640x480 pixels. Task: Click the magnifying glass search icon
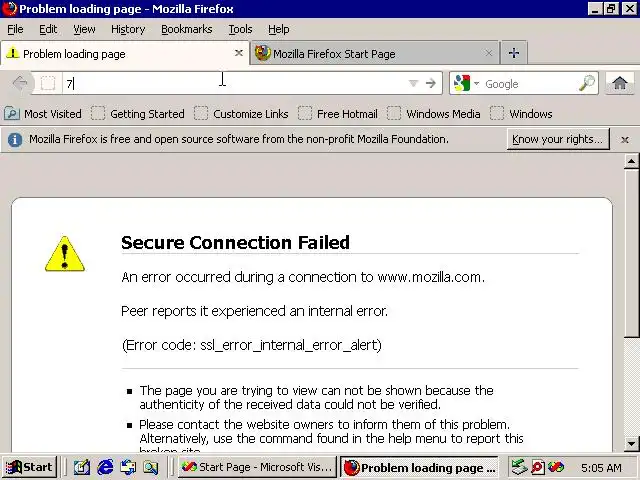click(587, 83)
